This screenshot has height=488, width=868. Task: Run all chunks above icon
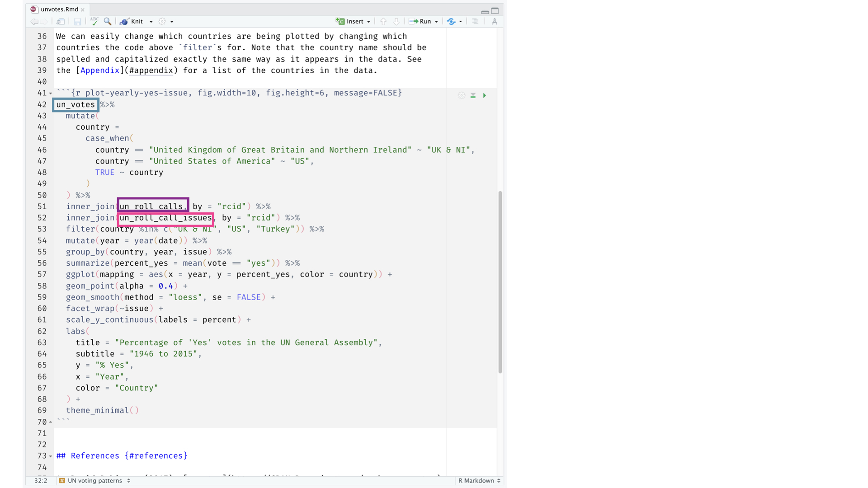pos(473,95)
